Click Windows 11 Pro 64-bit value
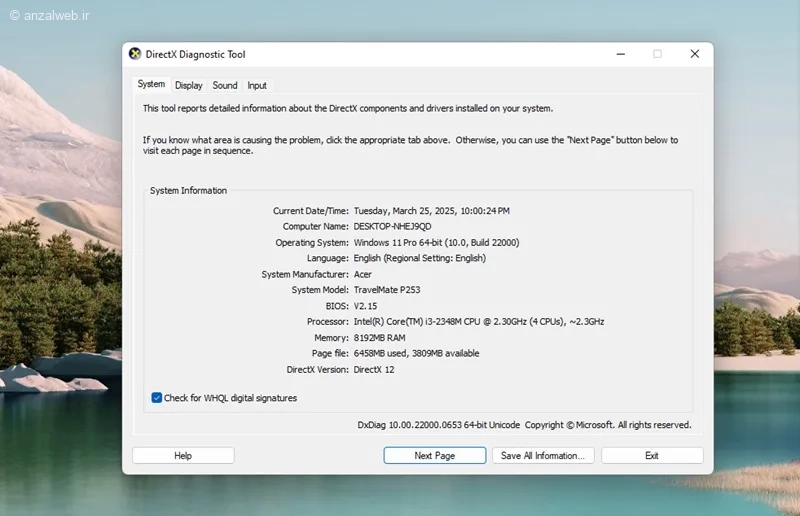The width and height of the screenshot is (800, 516). coord(436,242)
